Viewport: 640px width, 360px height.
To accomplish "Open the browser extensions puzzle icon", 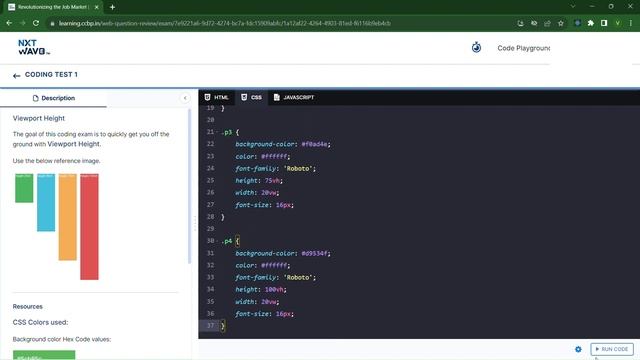I will (x=591, y=23).
